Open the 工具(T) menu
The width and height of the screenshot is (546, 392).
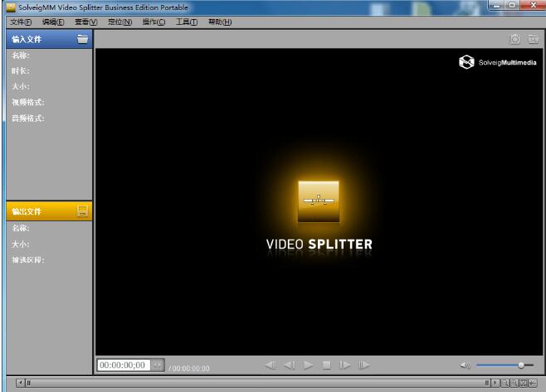pos(187,22)
